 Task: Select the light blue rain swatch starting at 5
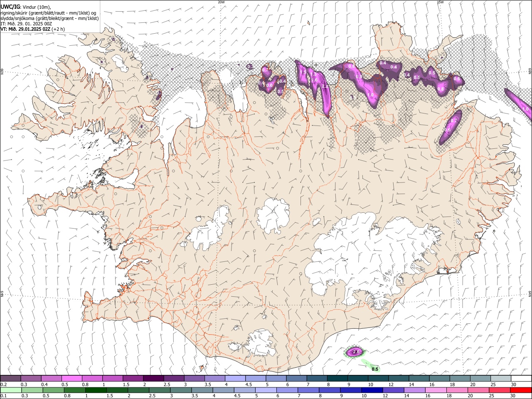(266, 390)
